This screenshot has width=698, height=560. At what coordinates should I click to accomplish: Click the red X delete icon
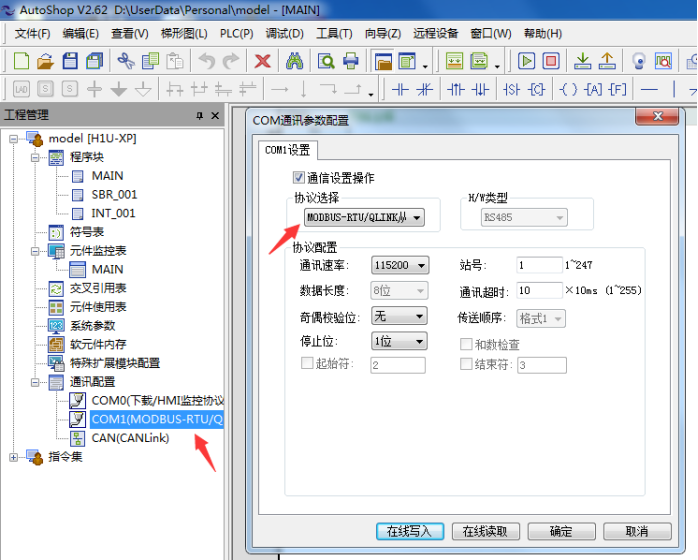point(262,61)
